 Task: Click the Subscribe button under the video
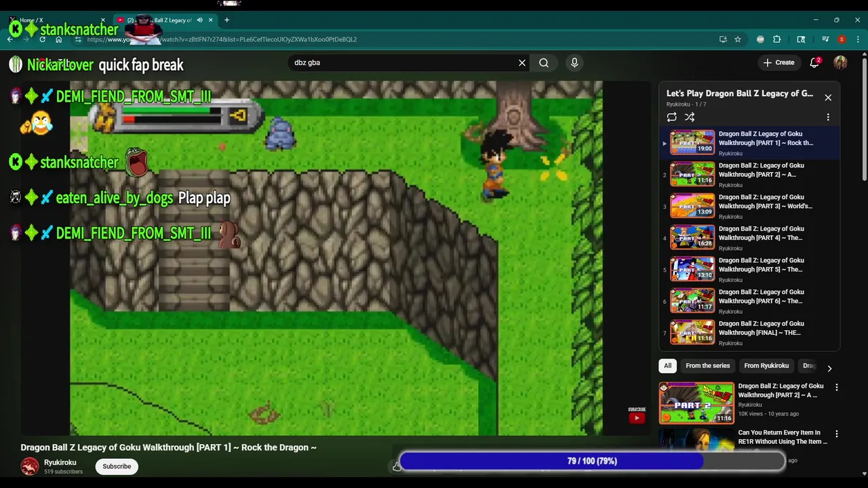pyautogui.click(x=117, y=466)
